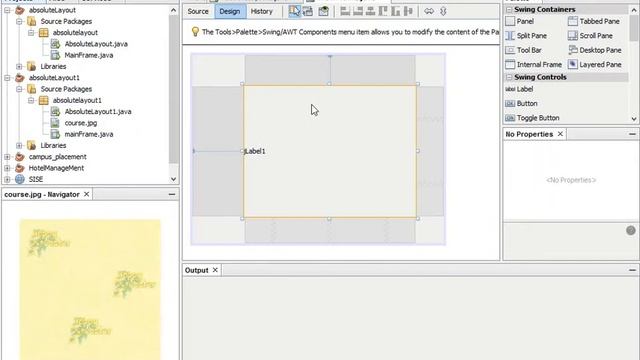Select AbsoluteLayout.java file
Viewport: 640px width, 360px height.
pos(96,44)
